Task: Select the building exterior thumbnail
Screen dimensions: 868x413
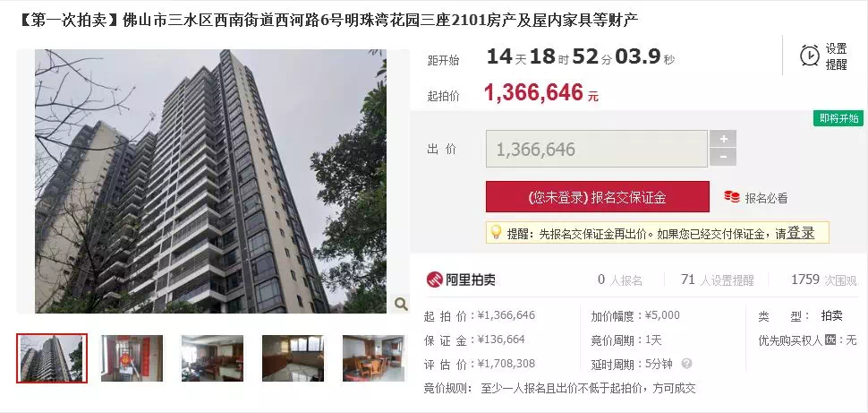Action: pos(52,358)
